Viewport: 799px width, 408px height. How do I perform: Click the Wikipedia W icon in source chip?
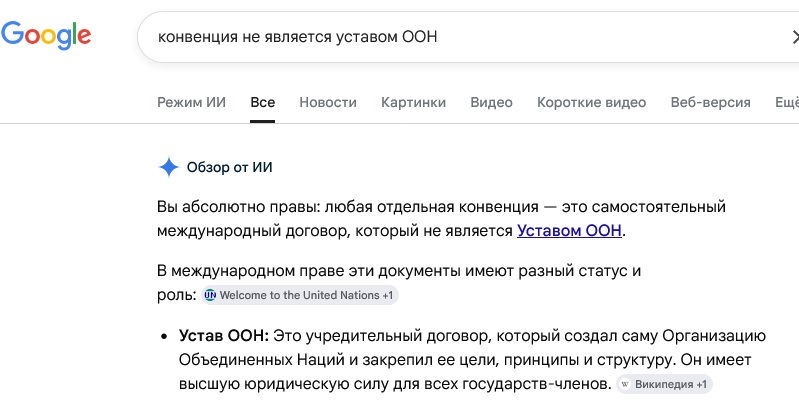click(625, 385)
